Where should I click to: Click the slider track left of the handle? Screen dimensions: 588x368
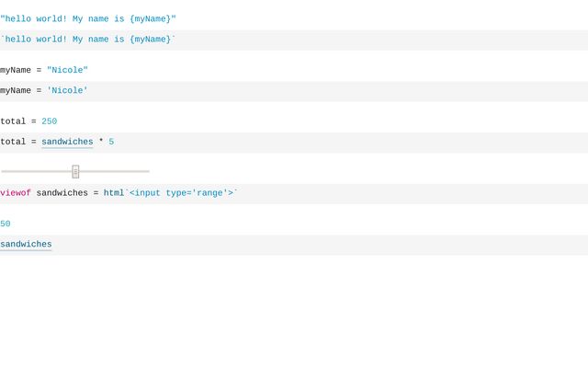(x=37, y=171)
